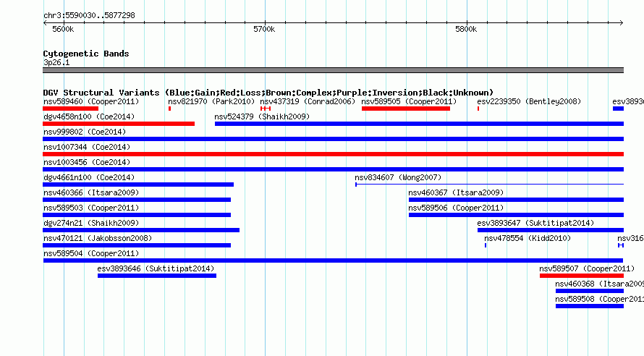
Task: Select the red nsv1007344 full-width loss bar
Action: pyautogui.click(x=333, y=154)
